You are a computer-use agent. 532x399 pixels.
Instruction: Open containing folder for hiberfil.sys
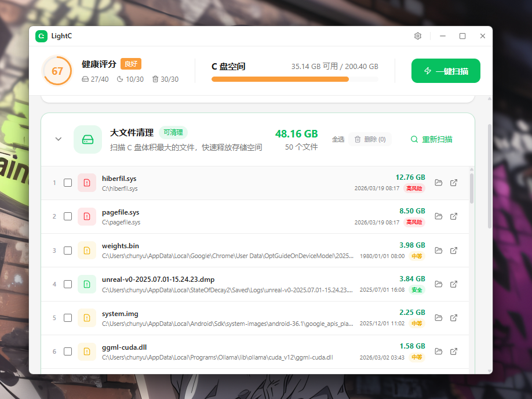[x=438, y=183]
